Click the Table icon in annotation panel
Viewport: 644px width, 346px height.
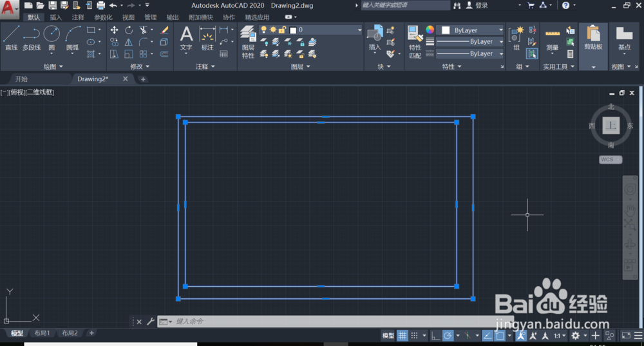coord(224,54)
